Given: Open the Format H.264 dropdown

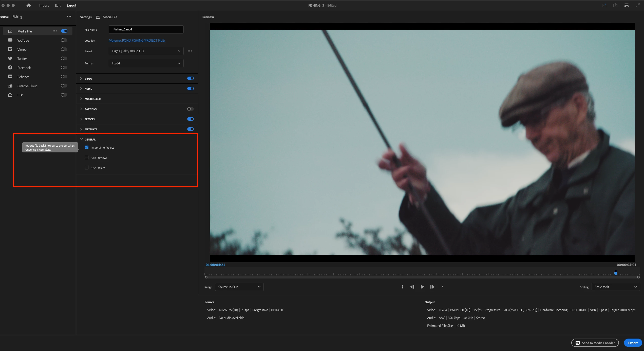Looking at the screenshot, I should (146, 63).
